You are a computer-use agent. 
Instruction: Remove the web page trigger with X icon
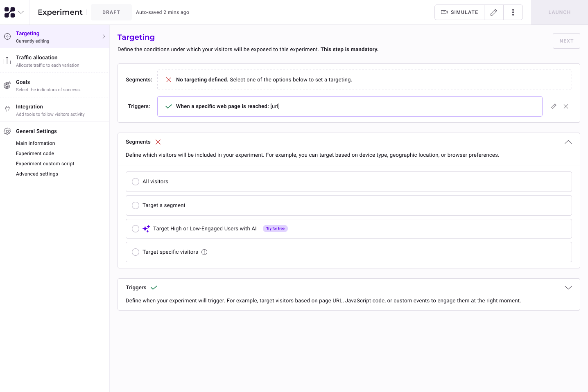[x=566, y=106]
